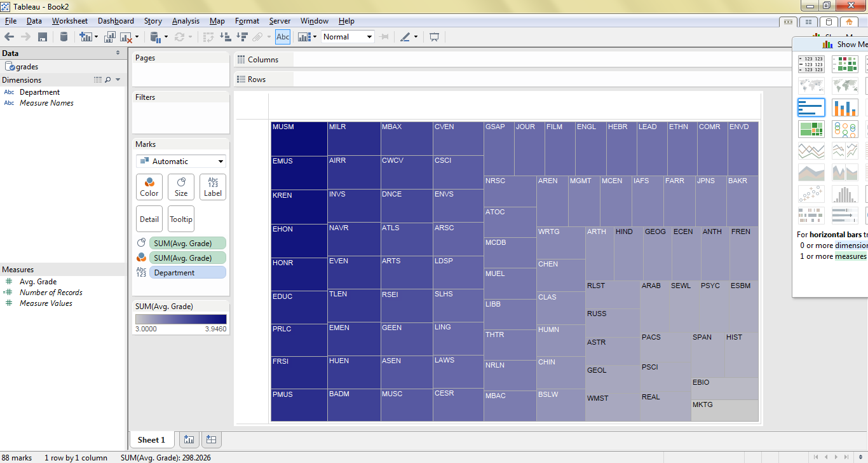The width and height of the screenshot is (868, 463).
Task: Select the text table chart in Show Me
Action: coord(811,64)
